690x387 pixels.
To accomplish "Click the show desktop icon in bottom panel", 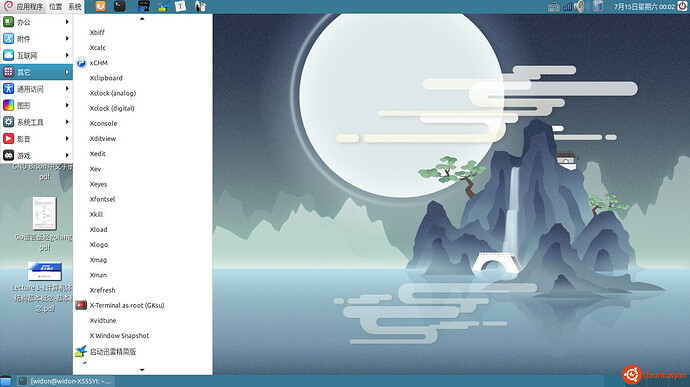I will click(6, 381).
